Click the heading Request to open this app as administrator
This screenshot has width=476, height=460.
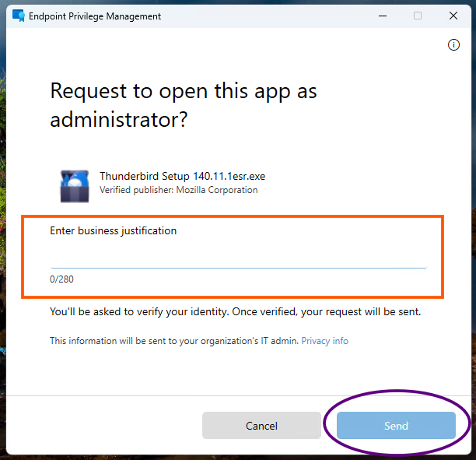(x=184, y=105)
